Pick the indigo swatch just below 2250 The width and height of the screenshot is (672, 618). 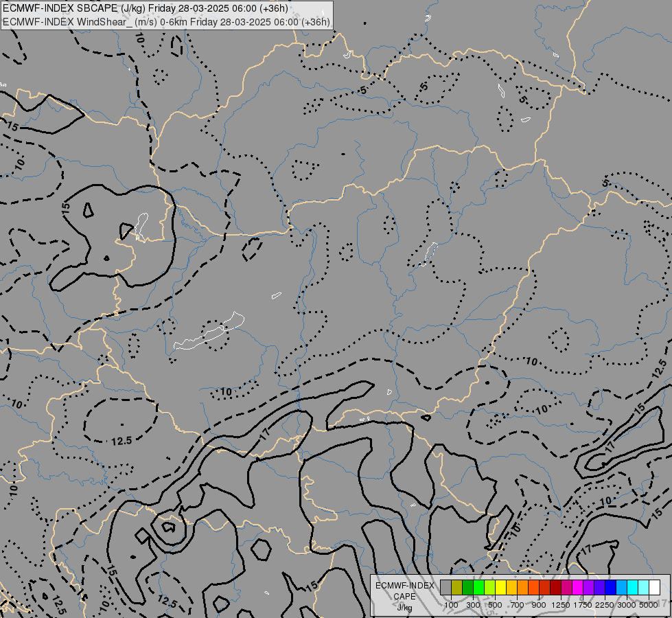coord(599,587)
